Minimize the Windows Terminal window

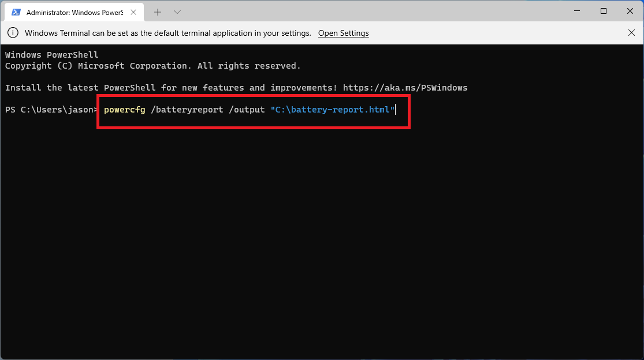(576, 11)
